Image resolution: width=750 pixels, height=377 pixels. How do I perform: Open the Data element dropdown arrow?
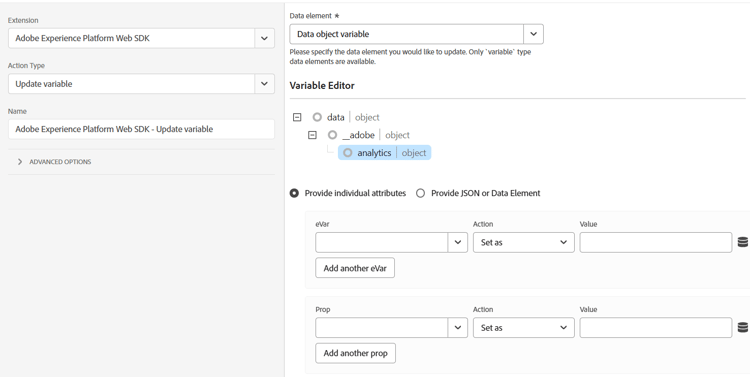click(x=533, y=34)
